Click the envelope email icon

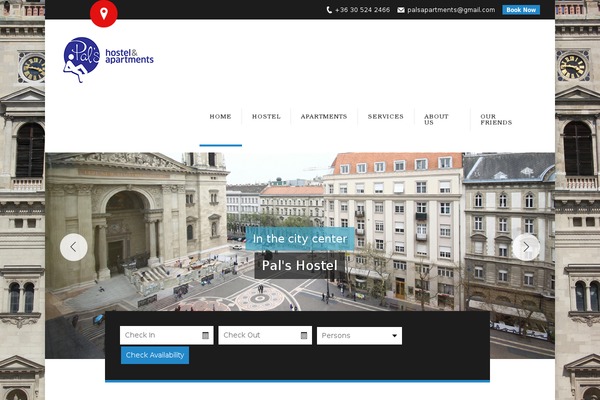coord(401,10)
